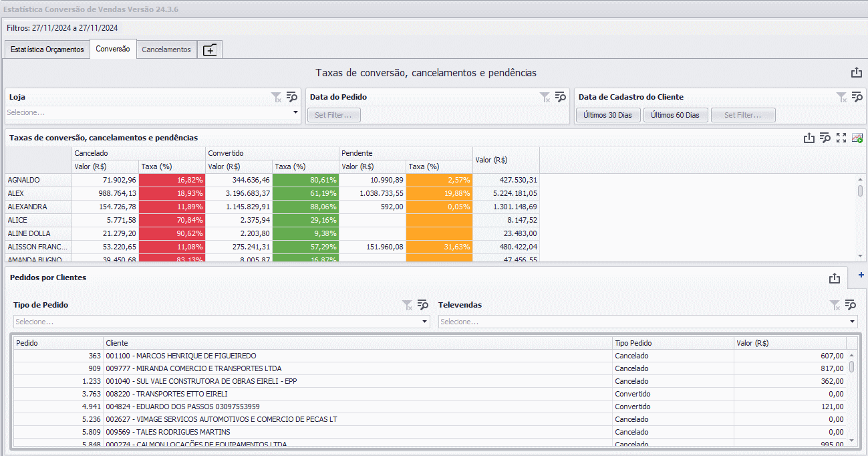Click the red 16,82% cancelled rate cell
Viewport: 868px width, 456px height.
click(172, 181)
